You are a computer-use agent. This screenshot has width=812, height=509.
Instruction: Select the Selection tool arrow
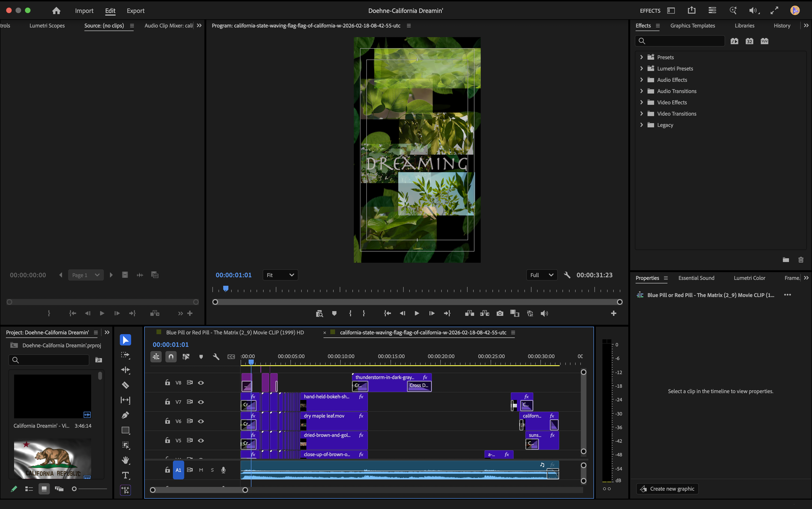[125, 340]
